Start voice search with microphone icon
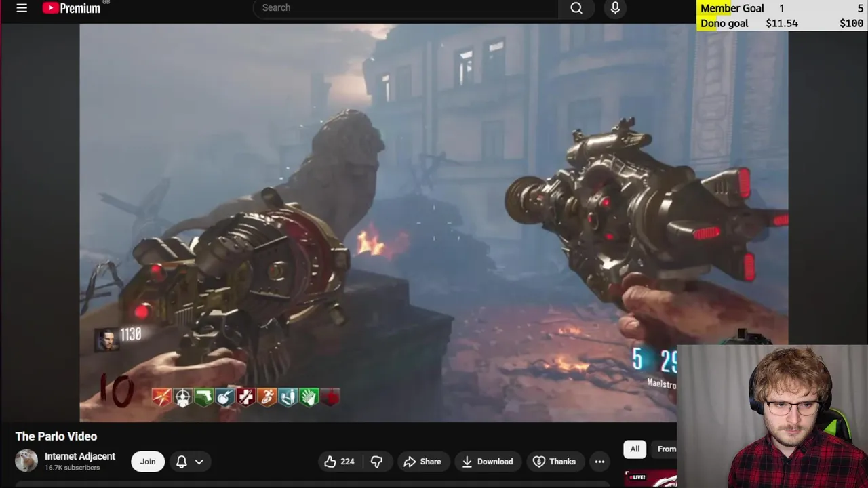The height and width of the screenshot is (488, 868). click(x=615, y=8)
